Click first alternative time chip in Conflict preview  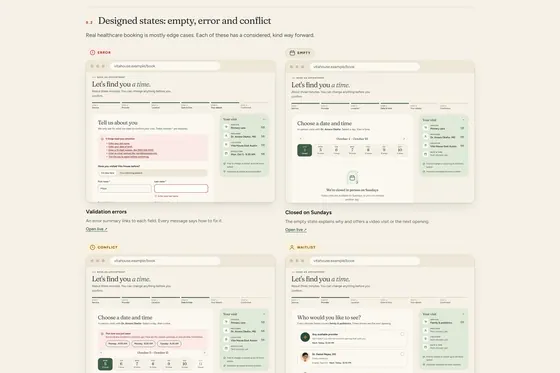tap(118, 344)
